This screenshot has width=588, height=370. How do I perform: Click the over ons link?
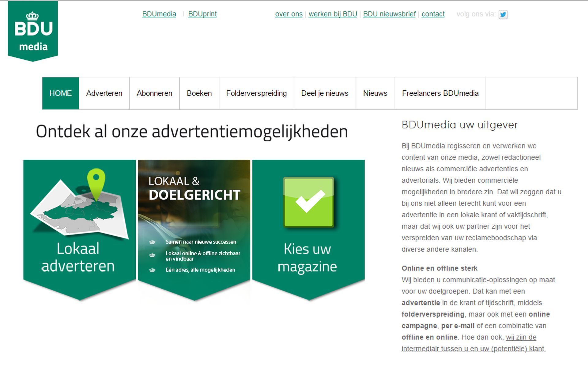point(288,14)
